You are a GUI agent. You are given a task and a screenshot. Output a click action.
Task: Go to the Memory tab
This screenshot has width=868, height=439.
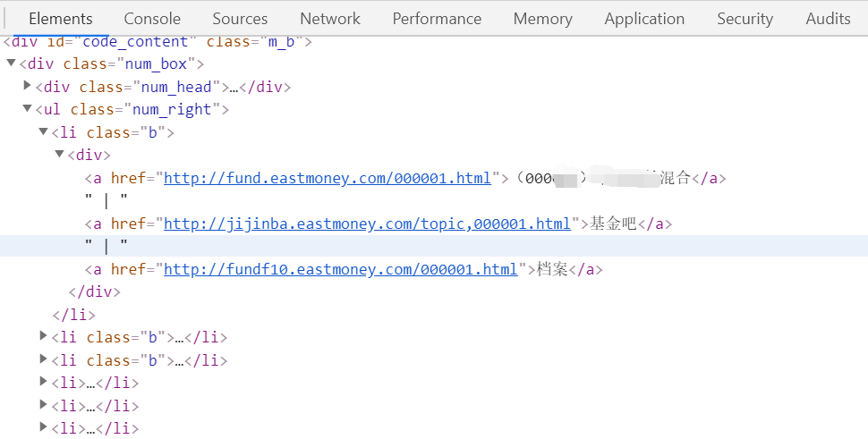click(x=542, y=19)
